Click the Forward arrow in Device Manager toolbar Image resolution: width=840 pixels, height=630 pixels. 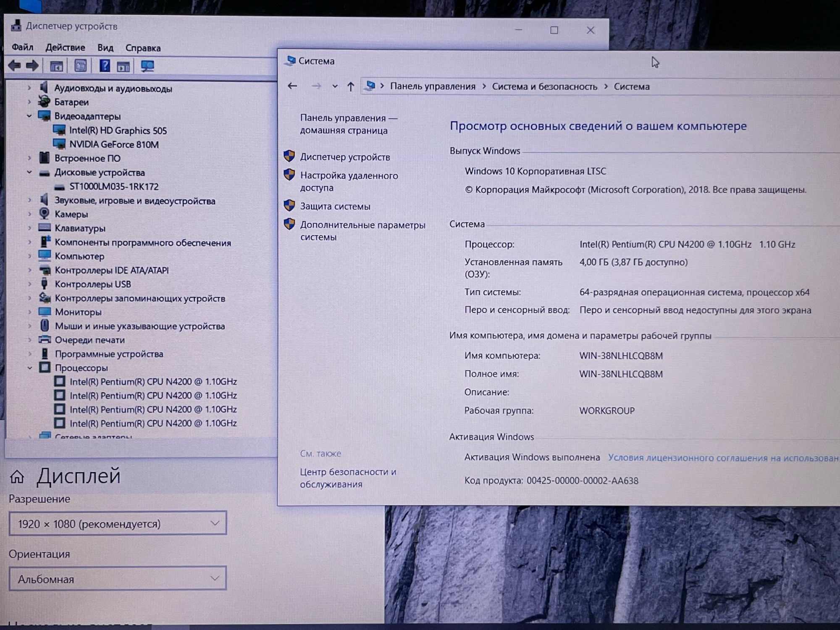32,66
